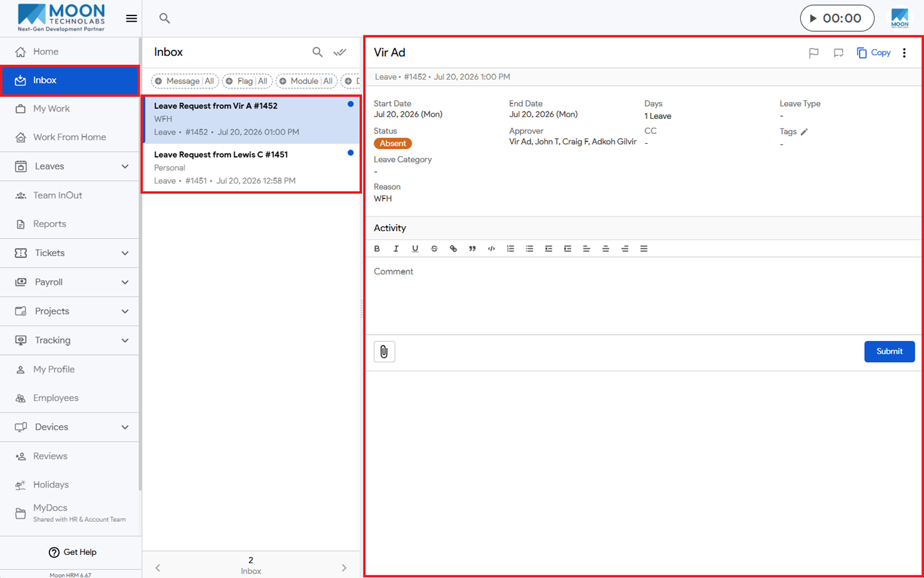Screen dimensions: 924x578
Task: Apply bold formatting in comment editor
Action: (x=377, y=249)
